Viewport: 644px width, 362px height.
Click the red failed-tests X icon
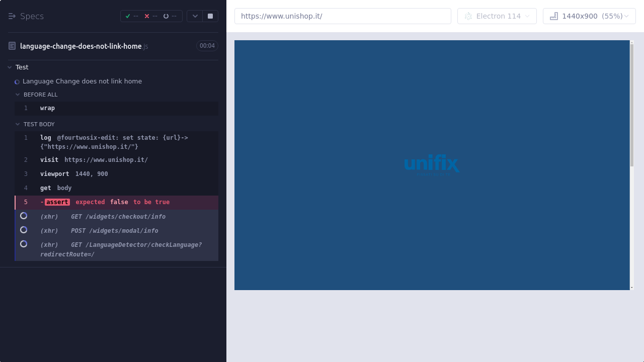[147, 16]
